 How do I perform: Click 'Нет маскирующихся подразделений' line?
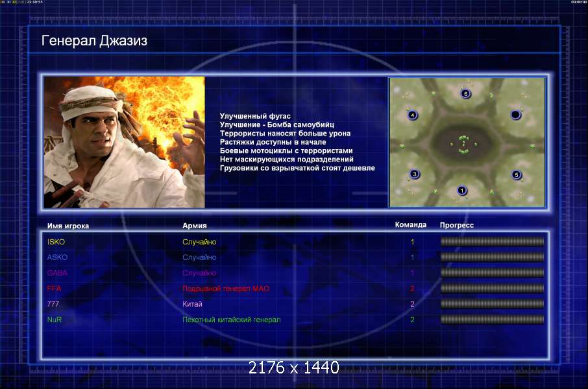(286, 159)
